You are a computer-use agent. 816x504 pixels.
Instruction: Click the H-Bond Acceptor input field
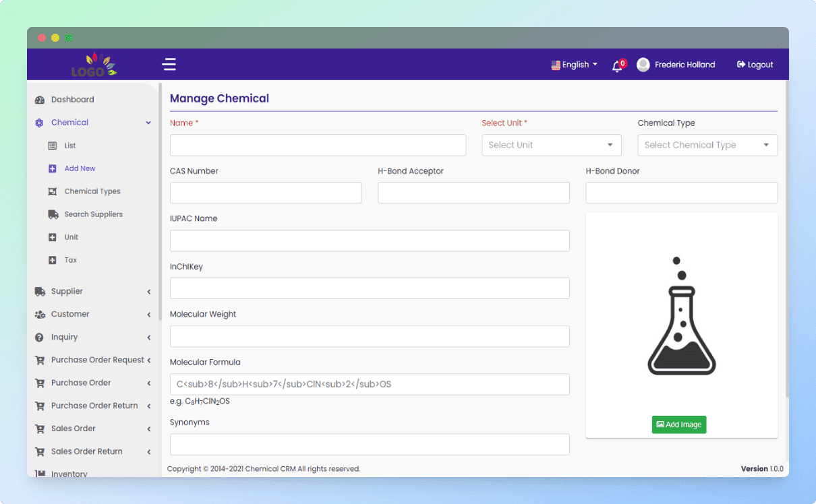(x=473, y=193)
